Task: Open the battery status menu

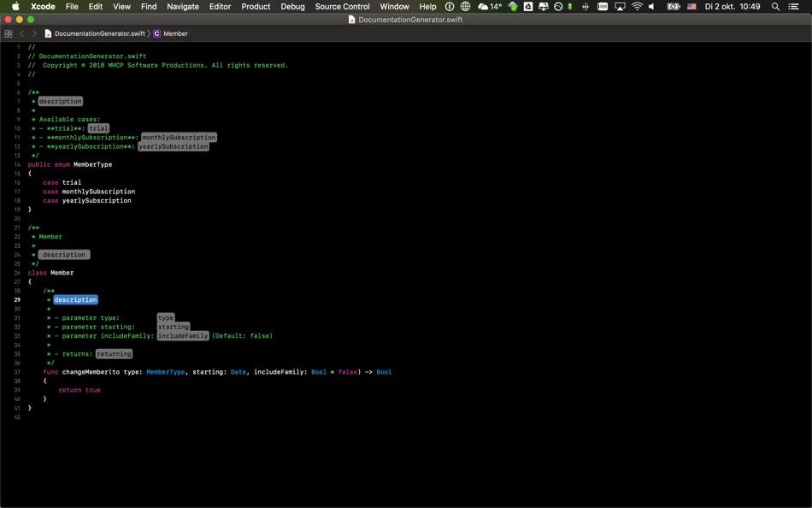Action: (x=674, y=6)
